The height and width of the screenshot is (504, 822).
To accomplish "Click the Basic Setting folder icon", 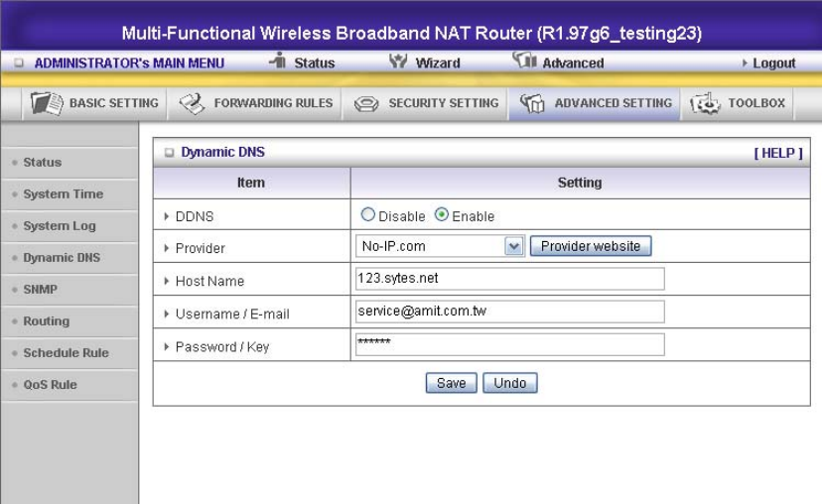I will click(48, 103).
